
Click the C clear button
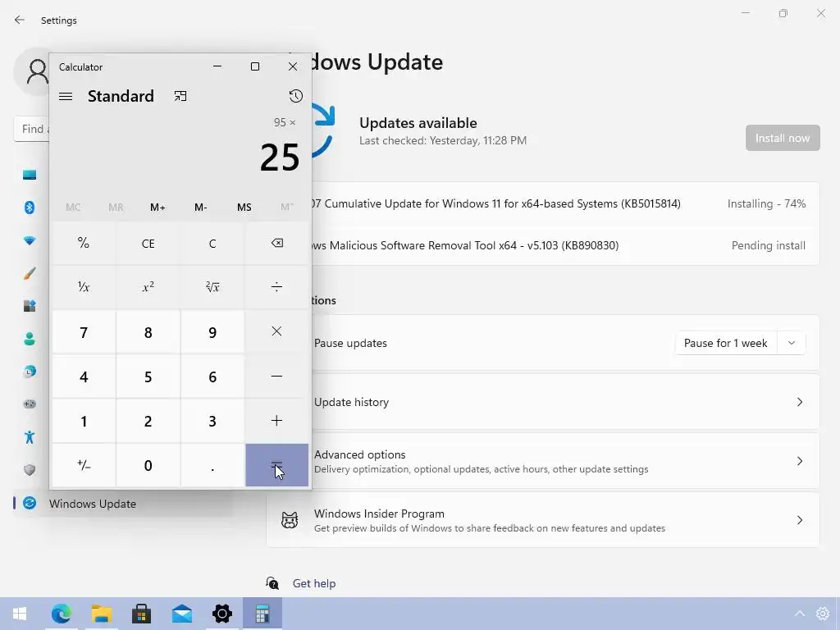212,243
